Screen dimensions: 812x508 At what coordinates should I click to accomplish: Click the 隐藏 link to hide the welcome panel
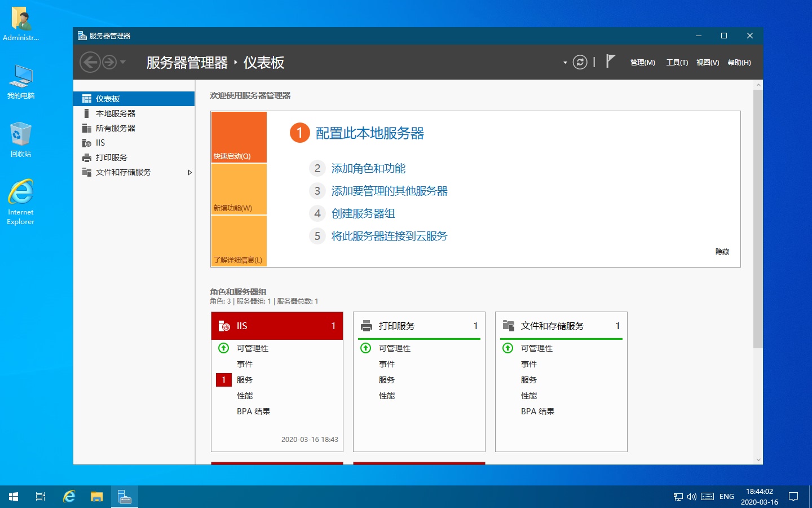pos(722,251)
